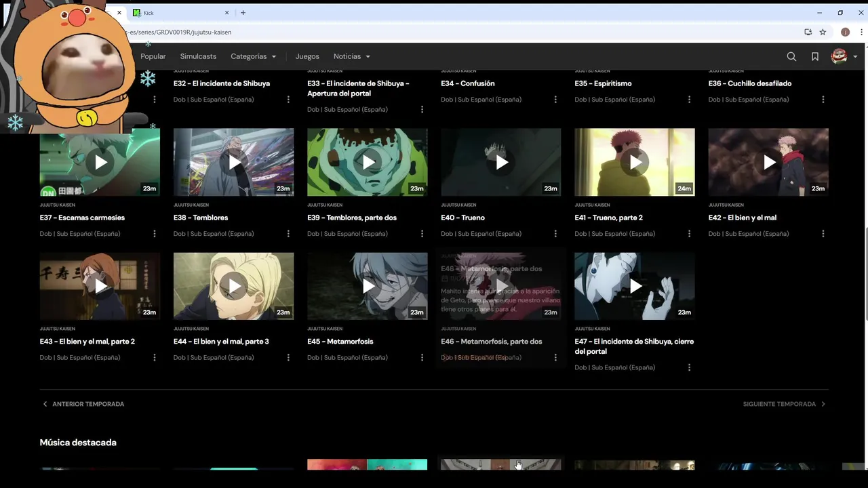Open the E46 Metamorfosis, parte dos hover card

tap(501, 308)
